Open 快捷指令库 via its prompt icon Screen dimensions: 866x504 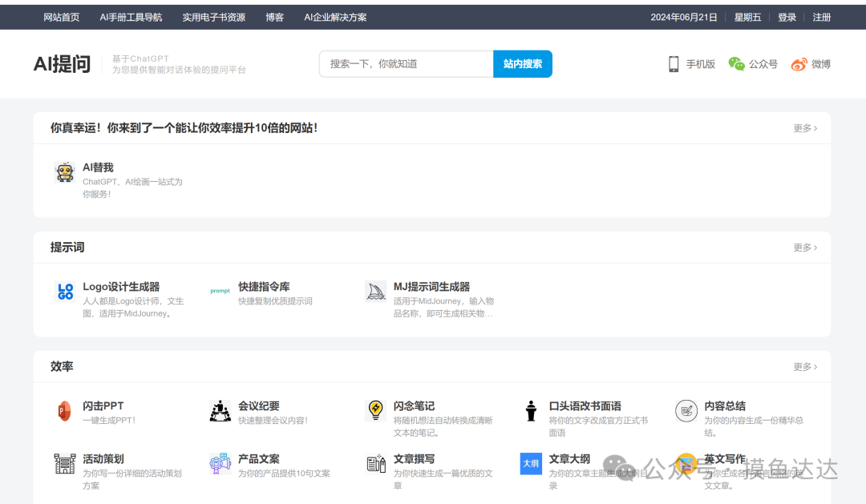(x=220, y=290)
